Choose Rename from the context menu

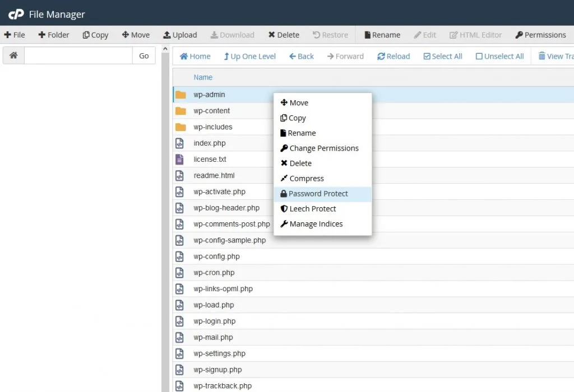[x=322, y=133]
